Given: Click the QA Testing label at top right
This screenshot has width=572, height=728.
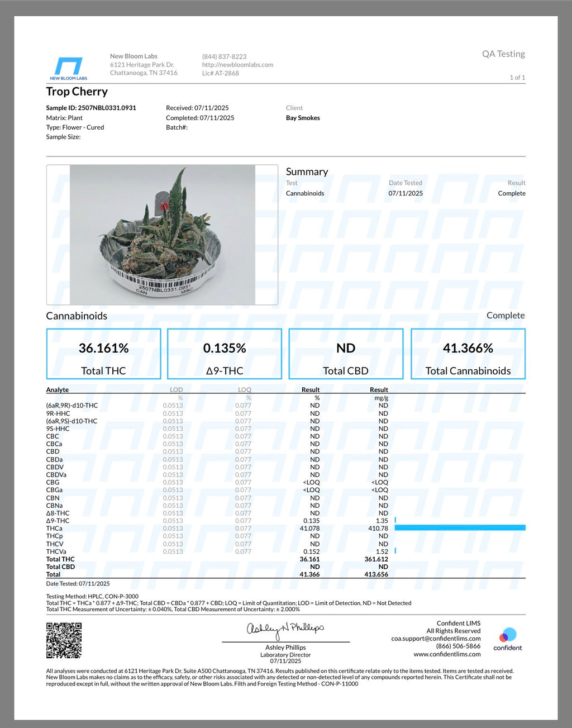Looking at the screenshot, I should (x=503, y=54).
